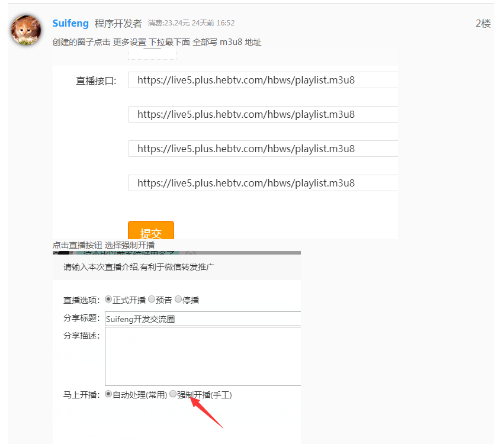The width and height of the screenshot is (504, 444).
Task: Click the kitten avatar picture
Action: pyautogui.click(x=26, y=30)
